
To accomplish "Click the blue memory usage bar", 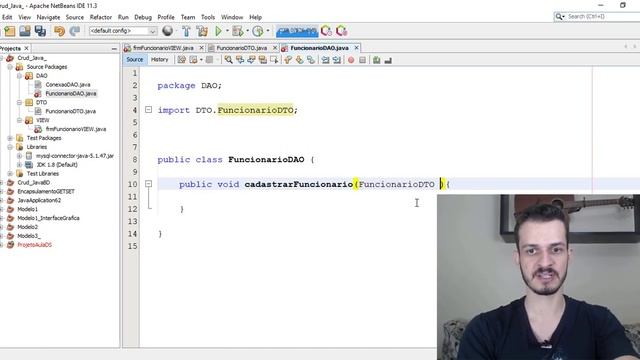I will [x=297, y=31].
